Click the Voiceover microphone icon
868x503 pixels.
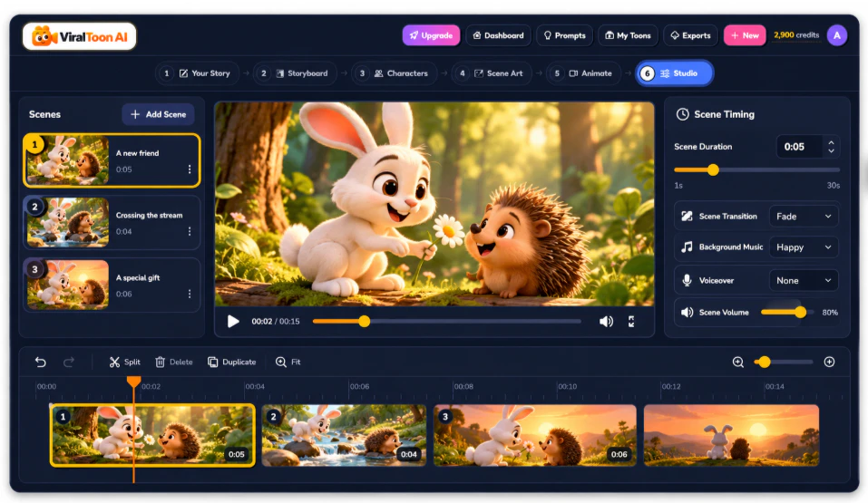[x=687, y=281]
